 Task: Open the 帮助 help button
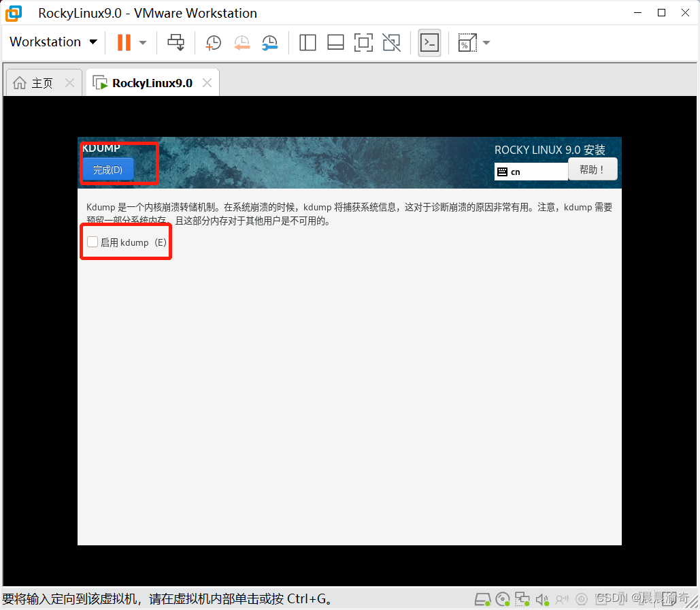pyautogui.click(x=593, y=170)
